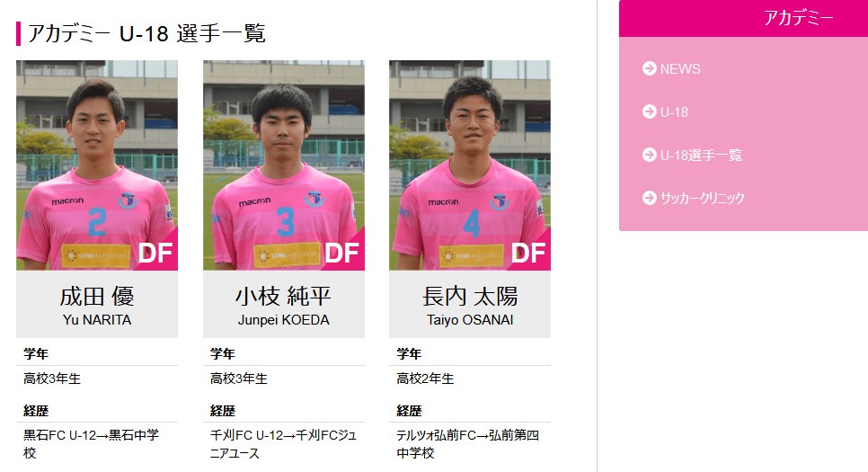Open Taiyo OSANAI's player photo
Viewport: 868px width, 472px height.
point(470,165)
